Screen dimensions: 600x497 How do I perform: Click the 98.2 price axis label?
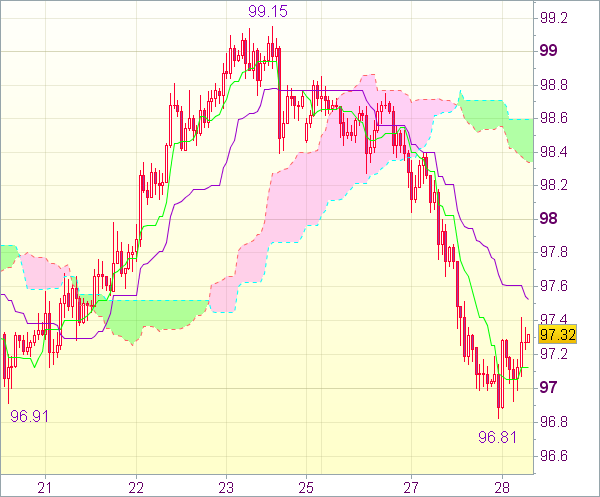553,186
